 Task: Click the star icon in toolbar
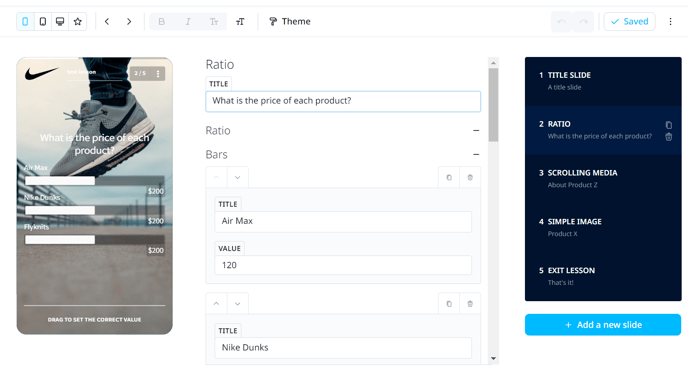point(78,21)
